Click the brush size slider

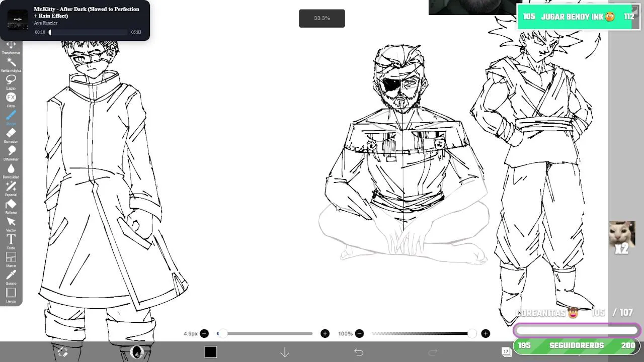click(265, 333)
